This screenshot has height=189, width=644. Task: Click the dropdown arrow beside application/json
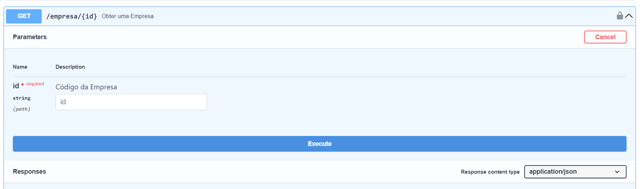click(x=617, y=172)
